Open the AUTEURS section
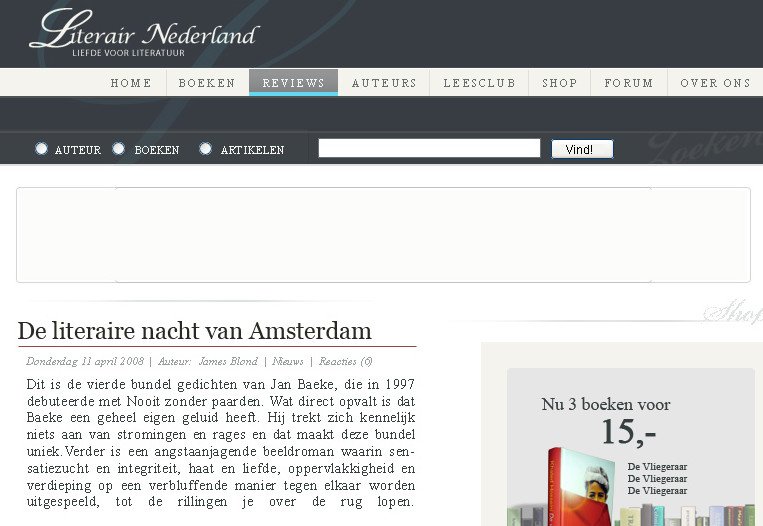Viewport: 763px width, 526px height. click(x=384, y=83)
